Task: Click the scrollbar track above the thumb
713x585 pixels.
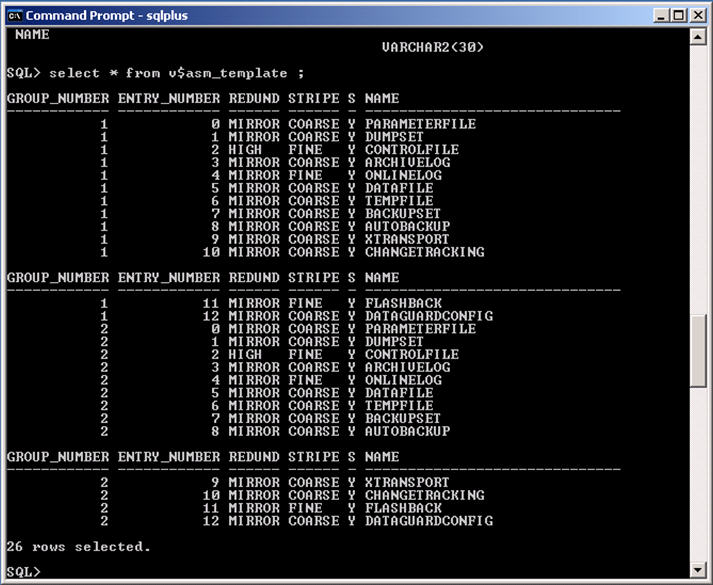Action: 698,180
